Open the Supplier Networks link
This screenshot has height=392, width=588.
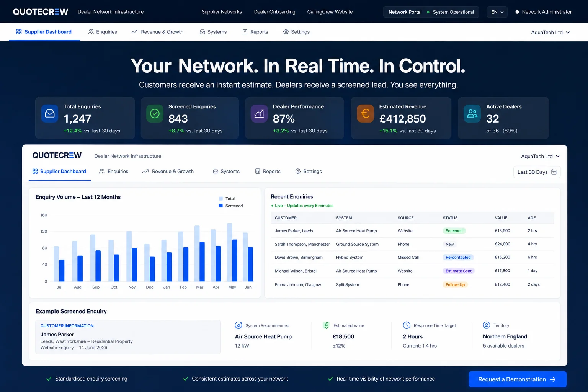coord(222,12)
